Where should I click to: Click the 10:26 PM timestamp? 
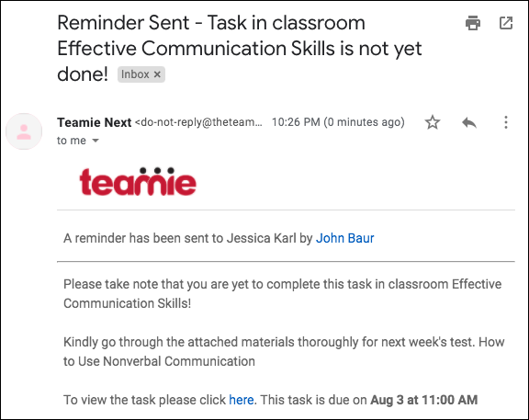[338, 122]
